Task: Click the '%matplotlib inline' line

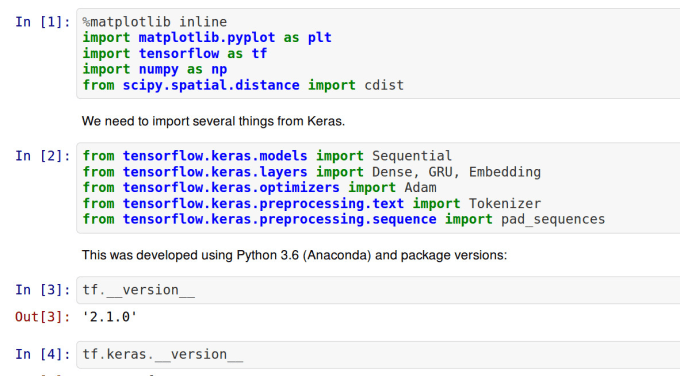Action: pyautogui.click(x=155, y=22)
